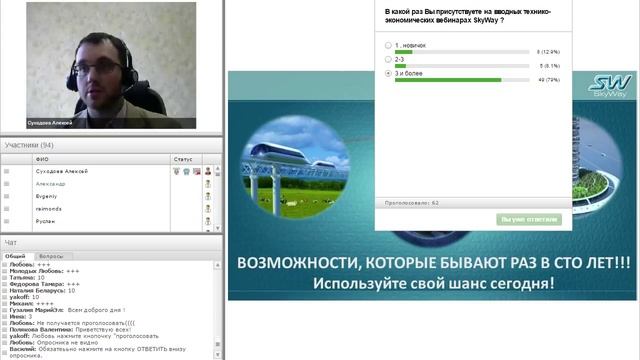Click the poll question about SkyWay webinars

(x=468, y=16)
